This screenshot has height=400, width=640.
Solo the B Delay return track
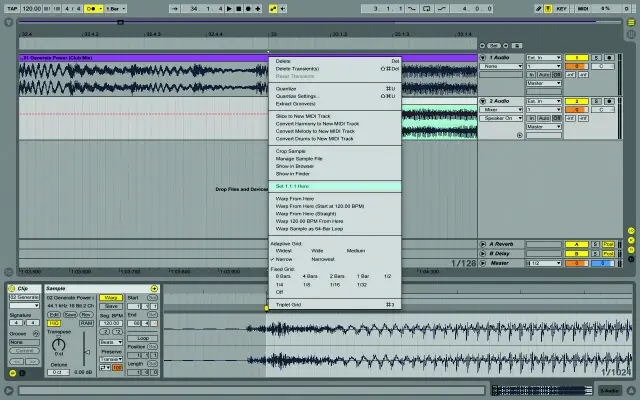[x=596, y=253]
